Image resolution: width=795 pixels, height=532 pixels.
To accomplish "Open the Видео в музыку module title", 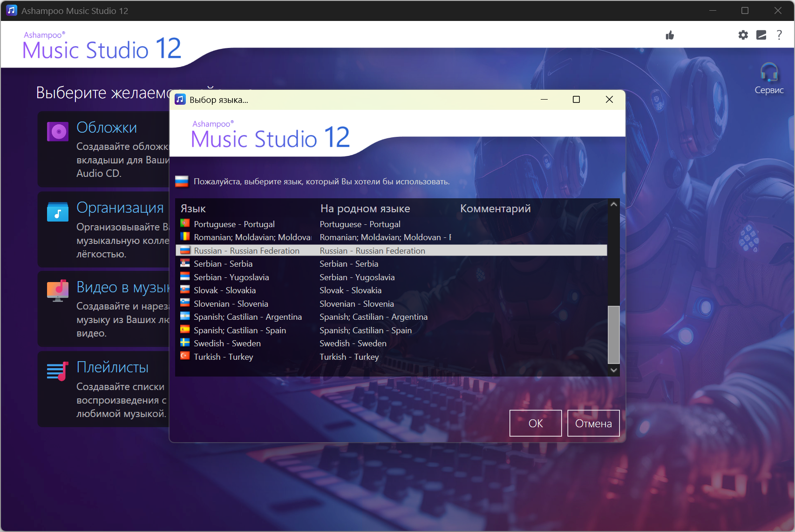I will pos(123,287).
